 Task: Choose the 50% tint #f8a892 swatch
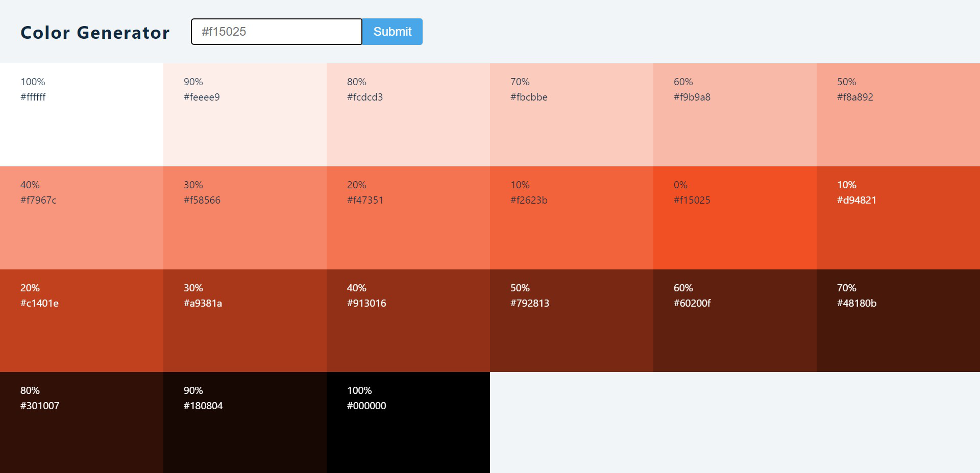coord(898,115)
